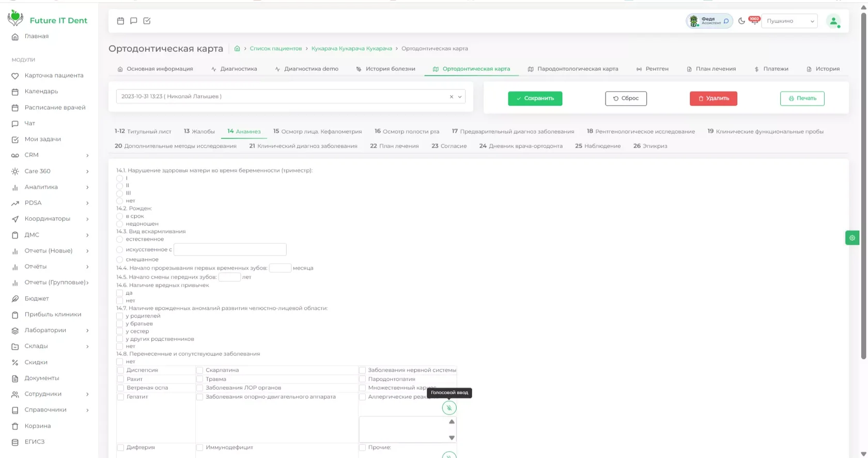
Task: Click the red Удалить button
Action: coord(713,98)
